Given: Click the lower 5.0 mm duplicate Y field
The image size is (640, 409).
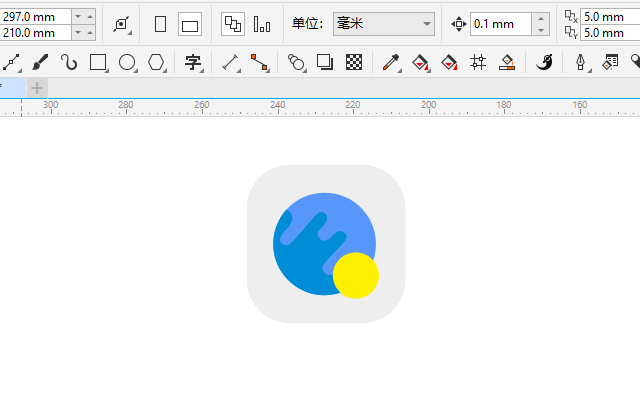Looking at the screenshot, I should 610,33.
